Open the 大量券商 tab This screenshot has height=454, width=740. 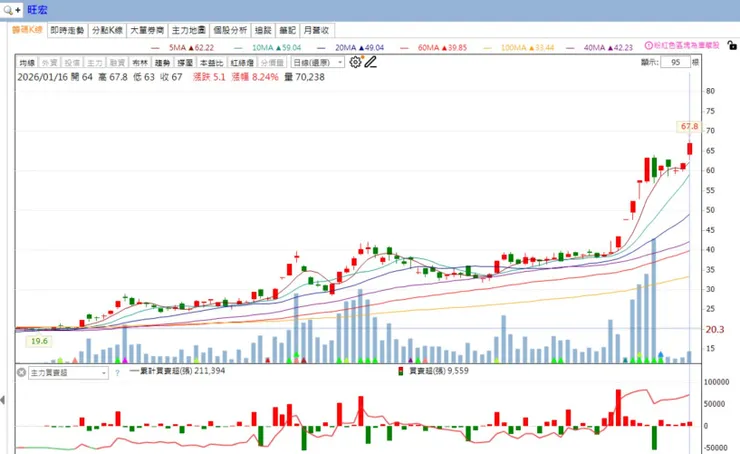(x=147, y=30)
